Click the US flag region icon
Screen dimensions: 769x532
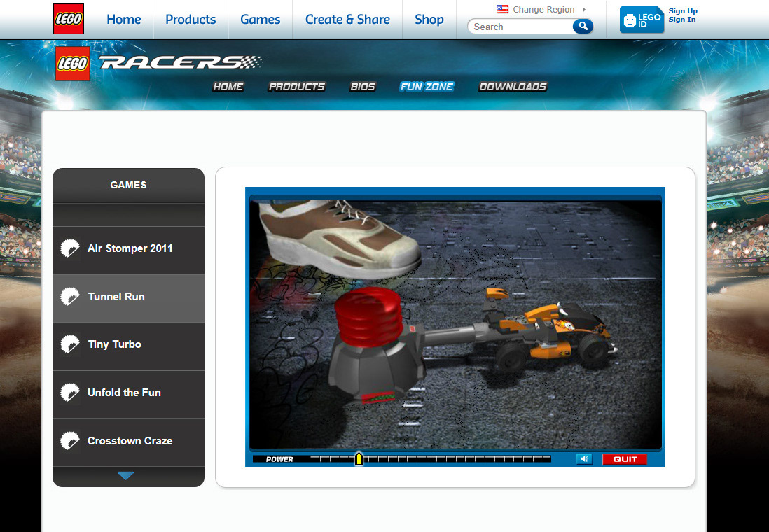pos(502,9)
